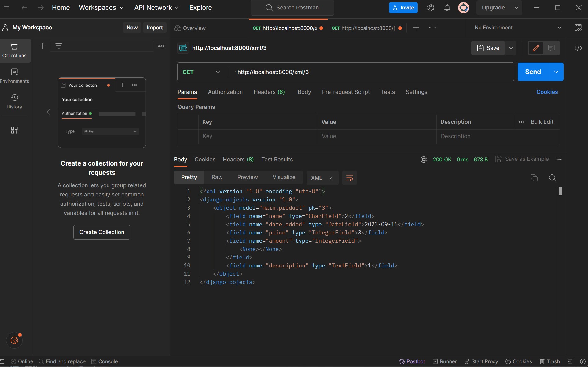Click the response body scrollbar thumb
This screenshot has height=367, width=588.
(x=560, y=191)
